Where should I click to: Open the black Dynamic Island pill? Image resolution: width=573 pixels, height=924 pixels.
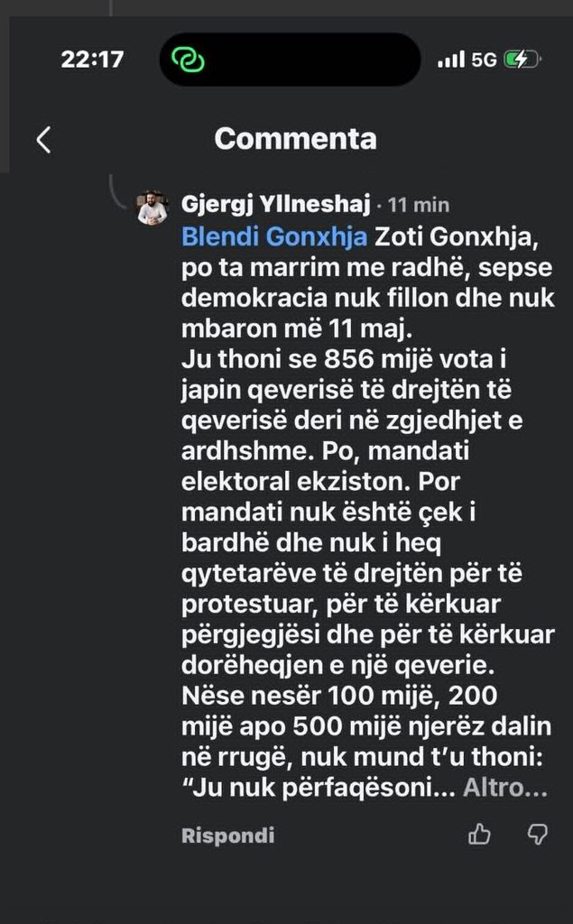click(x=290, y=60)
